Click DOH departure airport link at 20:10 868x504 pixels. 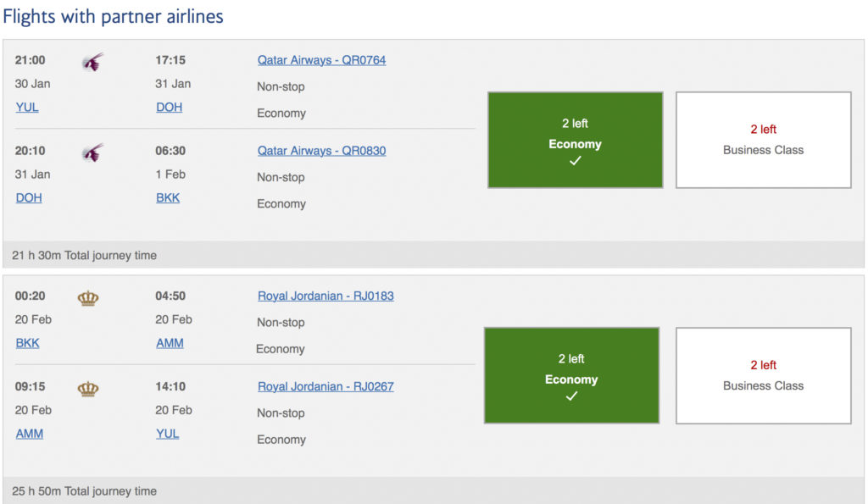point(28,198)
